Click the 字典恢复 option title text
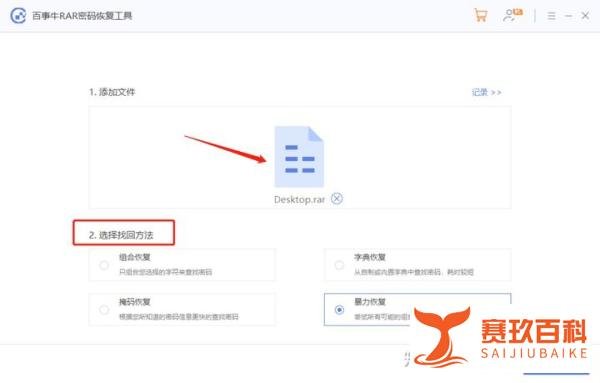 [370, 257]
